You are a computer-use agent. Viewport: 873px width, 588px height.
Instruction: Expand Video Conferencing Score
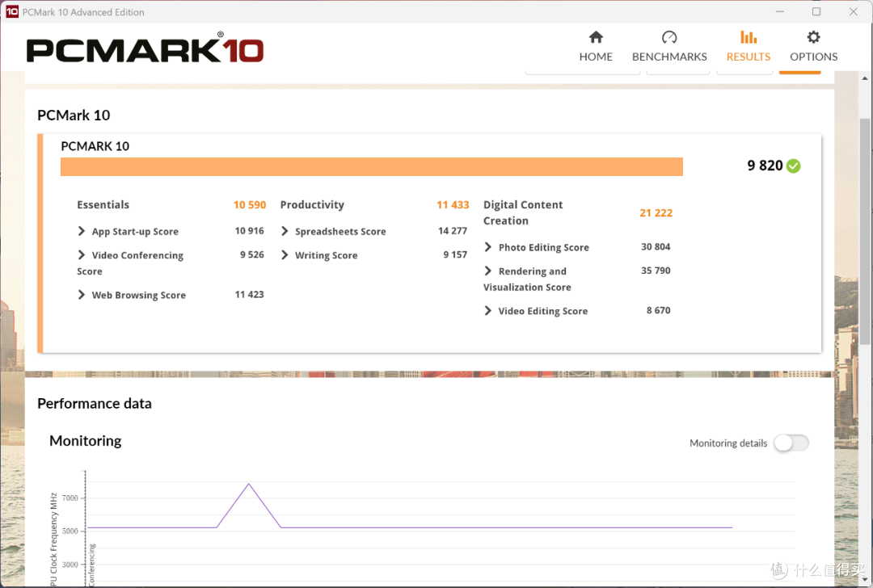(x=82, y=254)
